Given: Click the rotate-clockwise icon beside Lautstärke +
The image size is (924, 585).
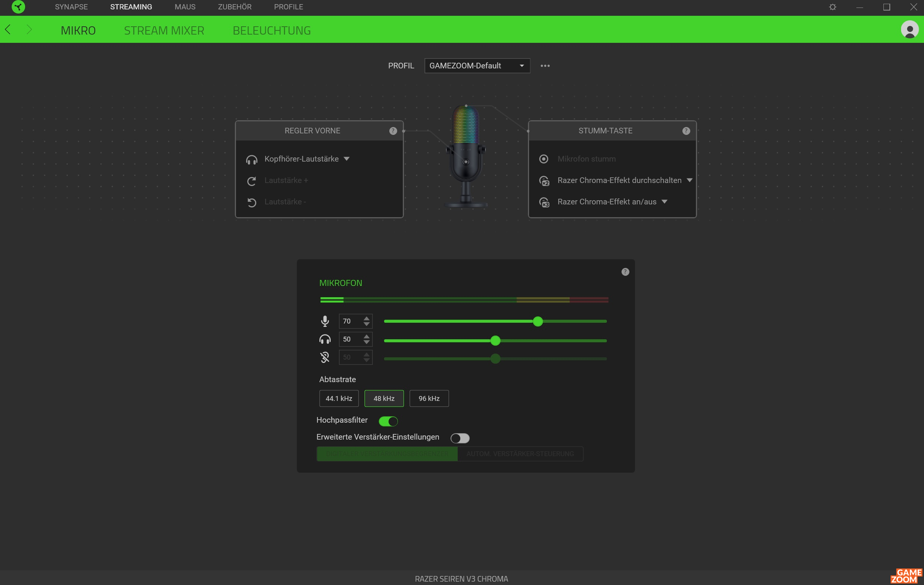Looking at the screenshot, I should pyautogui.click(x=252, y=181).
